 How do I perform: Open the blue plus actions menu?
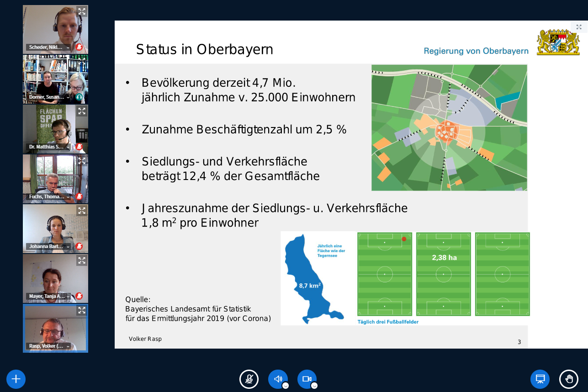tap(16, 379)
